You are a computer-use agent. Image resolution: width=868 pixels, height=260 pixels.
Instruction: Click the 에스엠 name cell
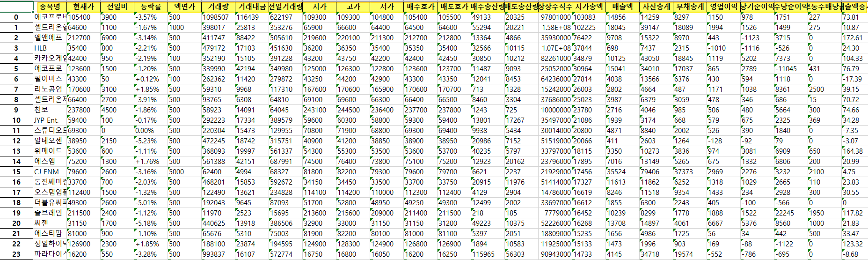click(50, 162)
